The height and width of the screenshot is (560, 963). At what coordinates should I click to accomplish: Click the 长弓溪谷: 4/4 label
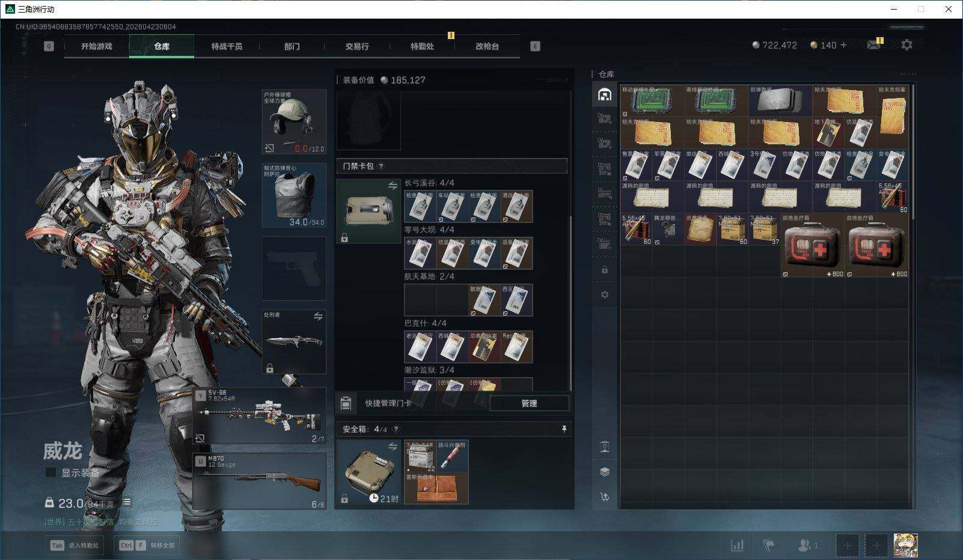tap(429, 183)
